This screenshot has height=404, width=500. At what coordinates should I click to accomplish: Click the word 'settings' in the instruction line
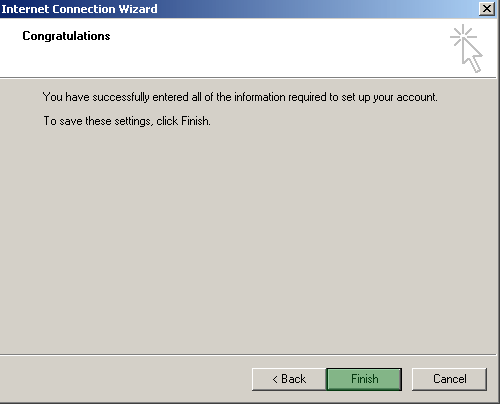point(133,121)
